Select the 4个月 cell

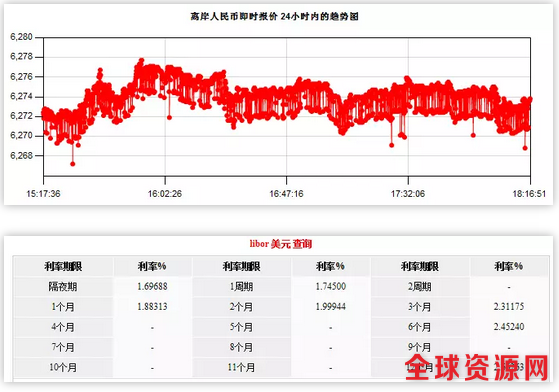pos(63,327)
